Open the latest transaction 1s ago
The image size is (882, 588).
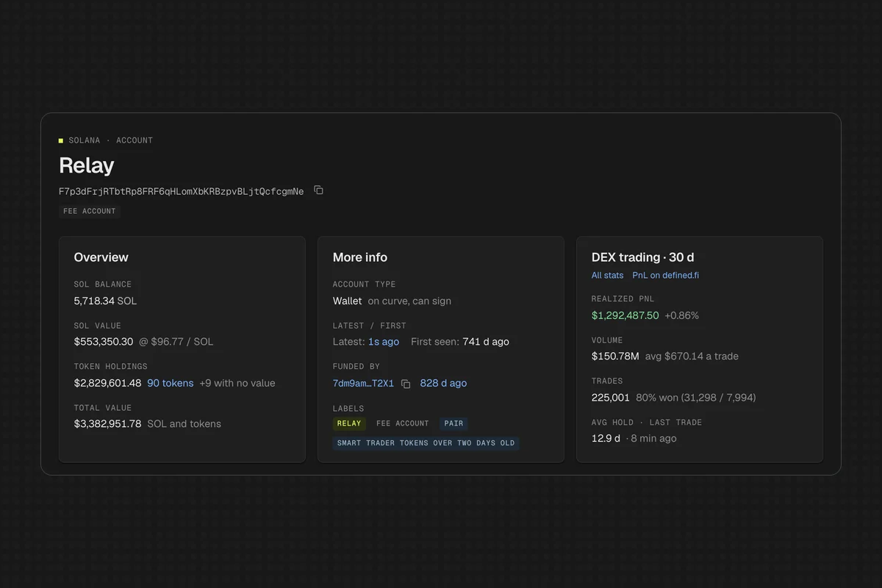tap(384, 342)
